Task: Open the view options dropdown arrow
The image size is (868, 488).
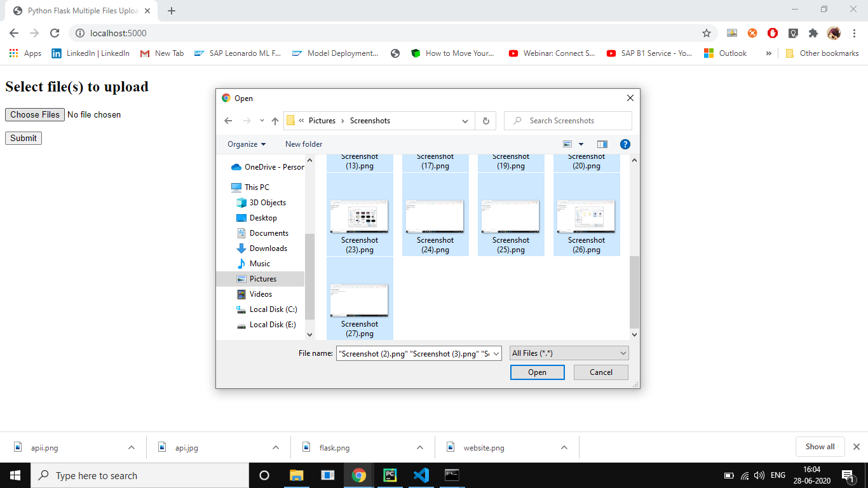Action: coord(581,144)
